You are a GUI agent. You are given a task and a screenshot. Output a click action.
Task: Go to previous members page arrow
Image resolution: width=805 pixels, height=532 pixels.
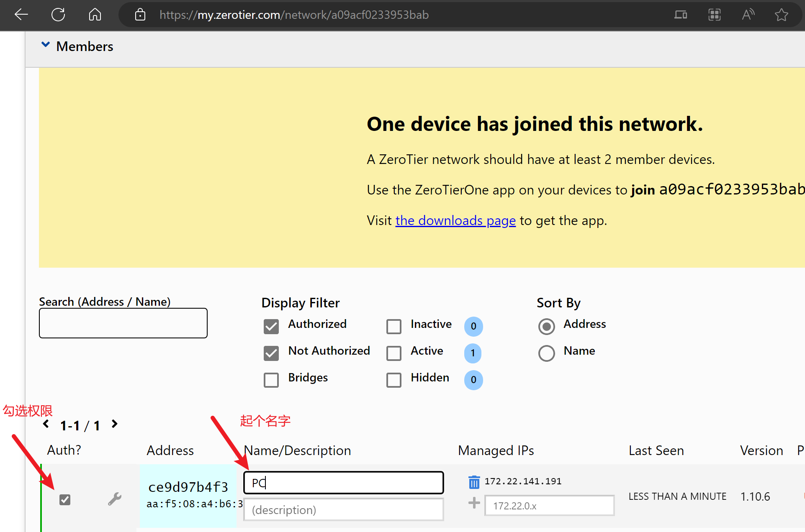(46, 424)
